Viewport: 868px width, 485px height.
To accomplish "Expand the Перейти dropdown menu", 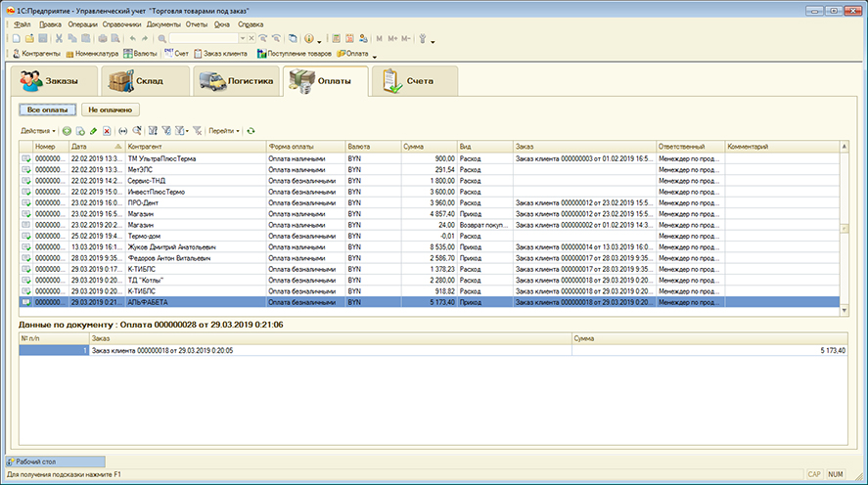I will (224, 130).
